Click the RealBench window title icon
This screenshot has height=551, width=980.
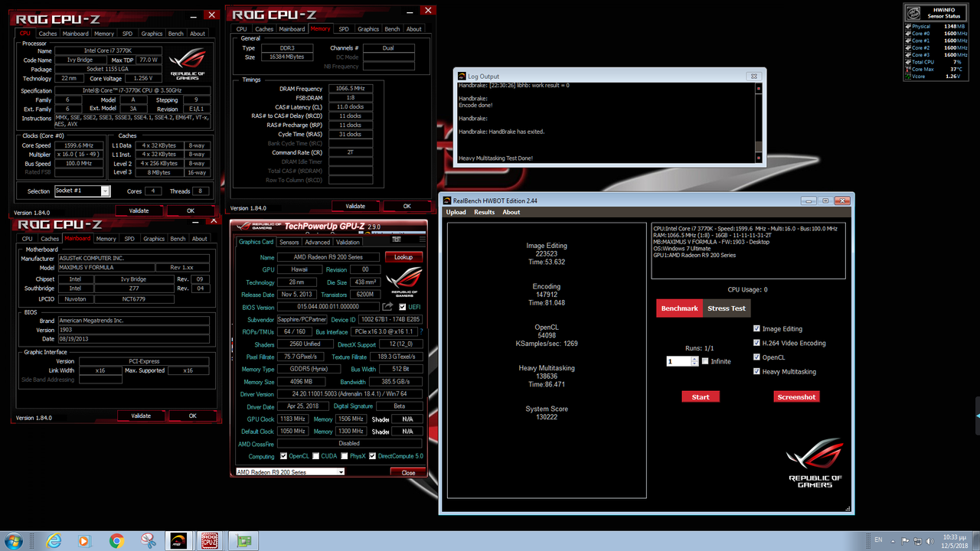(448, 201)
